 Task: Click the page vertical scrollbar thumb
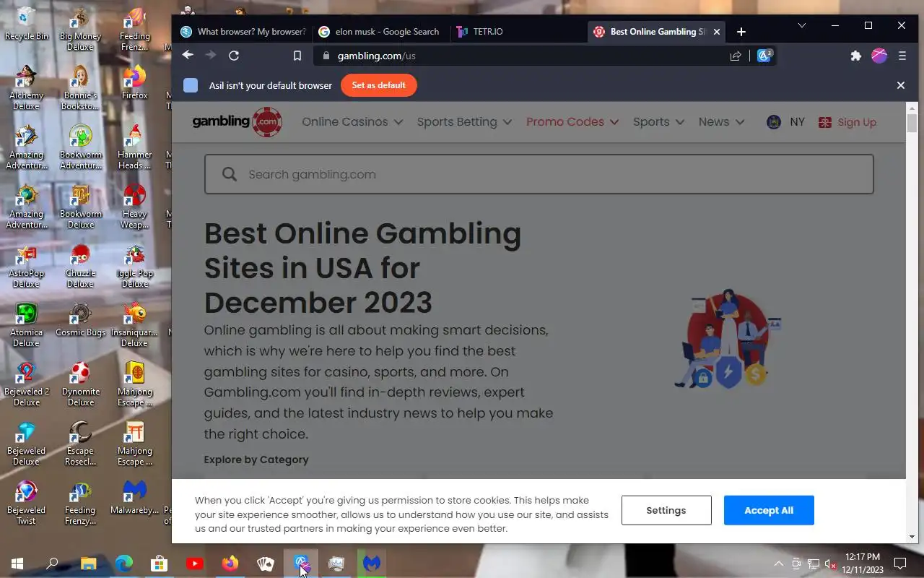(912, 123)
